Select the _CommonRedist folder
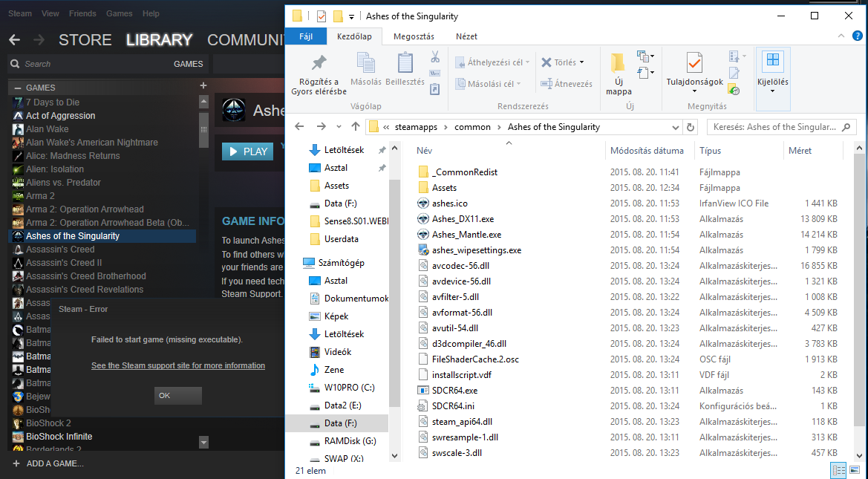Viewport: 868px width, 479px height. coord(465,172)
